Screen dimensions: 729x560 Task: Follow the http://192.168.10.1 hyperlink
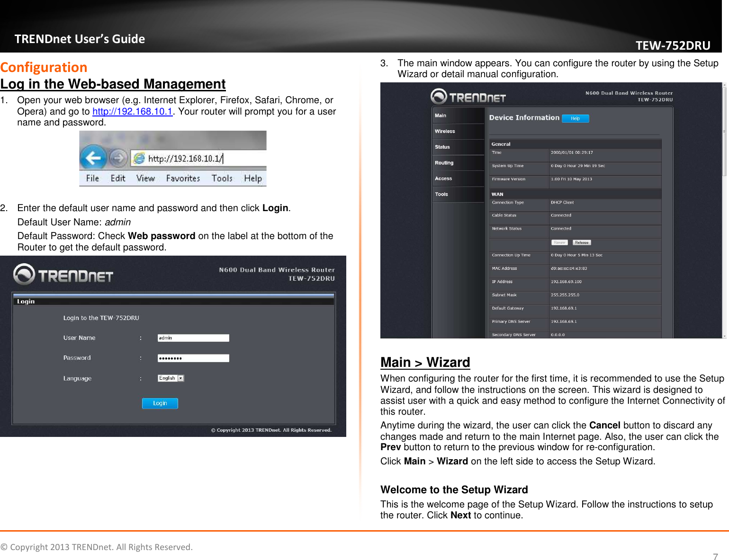point(133,112)
